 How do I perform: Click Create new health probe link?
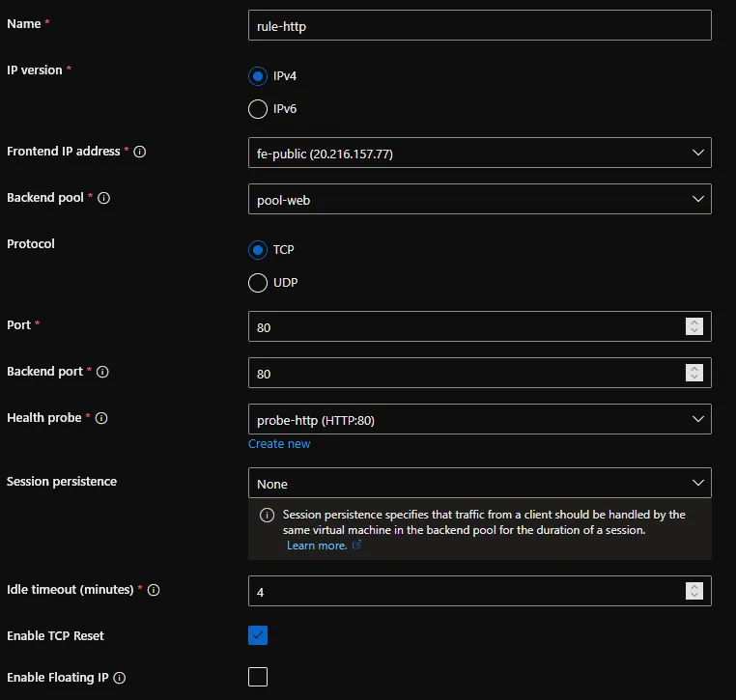(x=279, y=444)
